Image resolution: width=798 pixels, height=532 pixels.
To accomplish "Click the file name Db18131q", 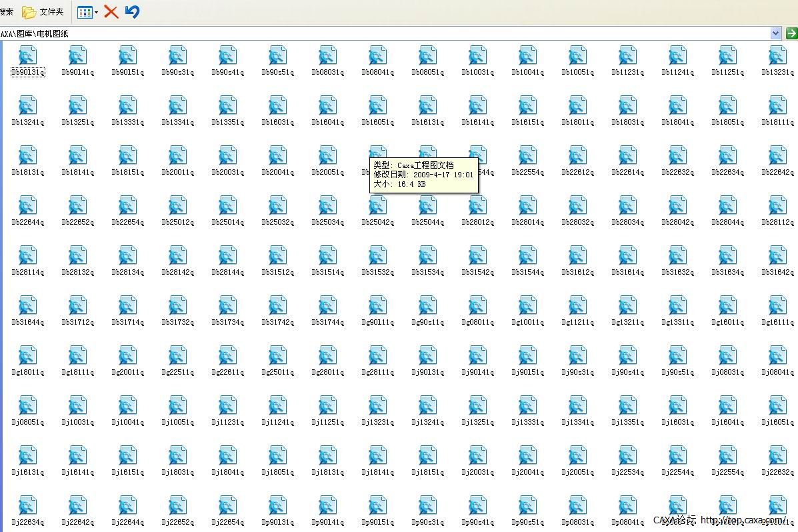I will (x=27, y=172).
